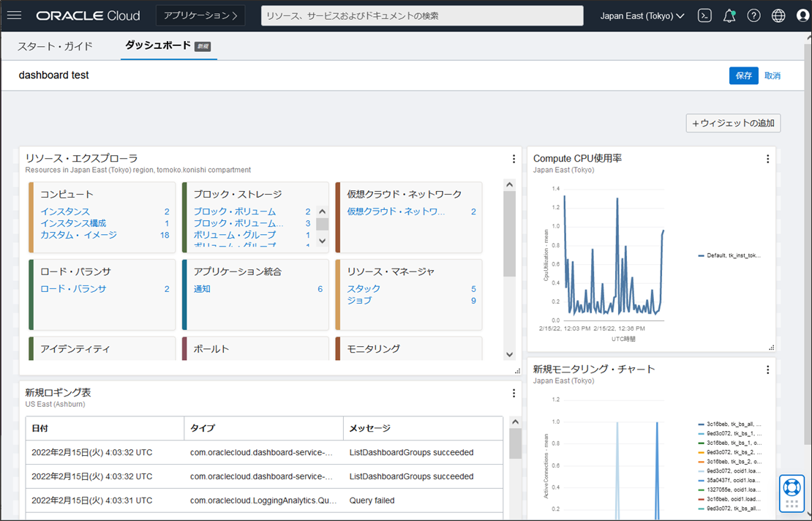Launch Cloud Shell from header icon
Screen dimensions: 812x521
click(704, 15)
